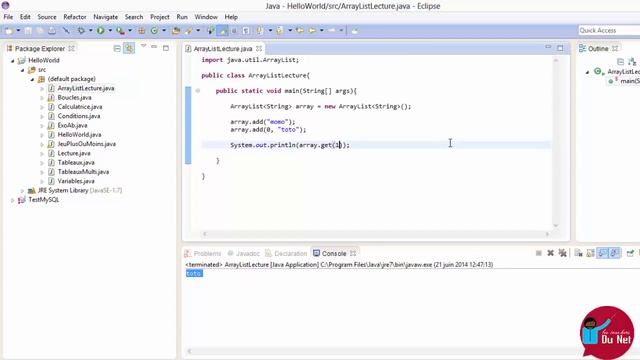Collapse the main method folding marker
Viewport: 640px width, 360px height.
198,91
